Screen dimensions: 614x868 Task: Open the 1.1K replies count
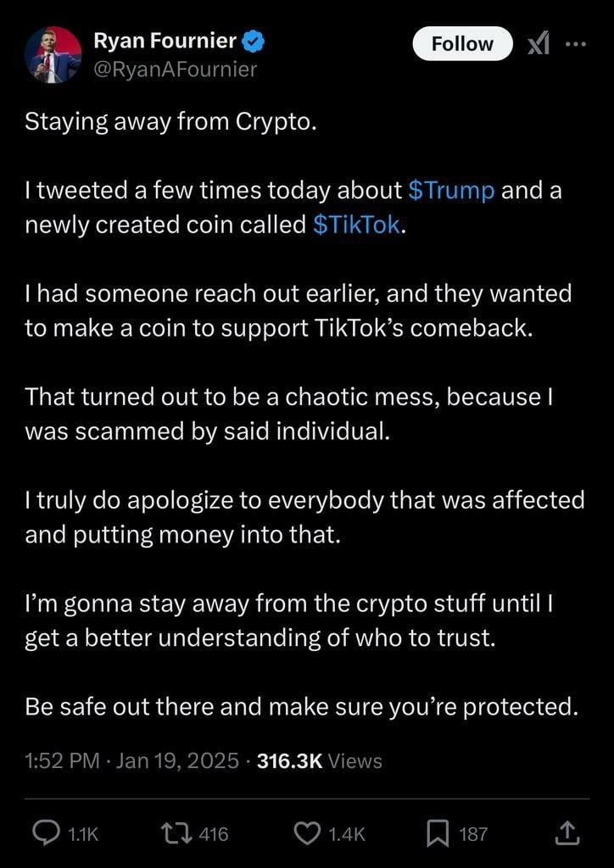pyautogui.click(x=82, y=834)
